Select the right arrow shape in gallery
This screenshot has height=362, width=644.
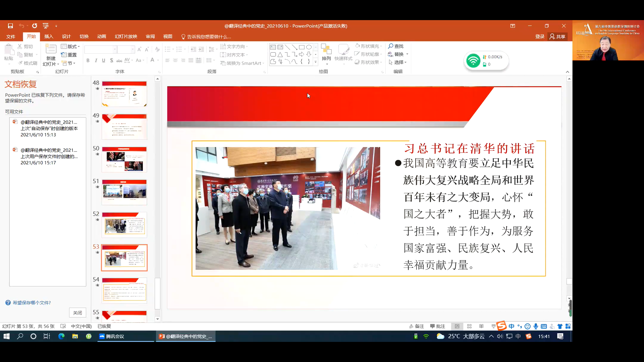pyautogui.click(x=302, y=54)
